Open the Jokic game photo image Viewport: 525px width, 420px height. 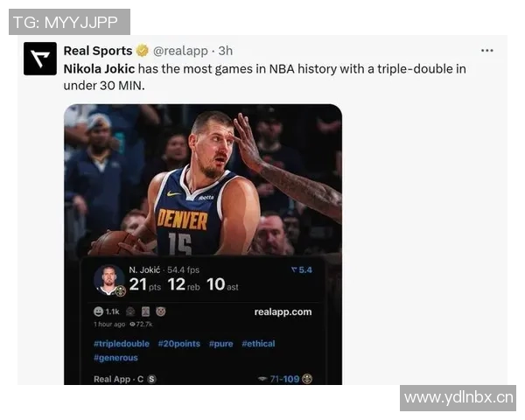point(203,179)
